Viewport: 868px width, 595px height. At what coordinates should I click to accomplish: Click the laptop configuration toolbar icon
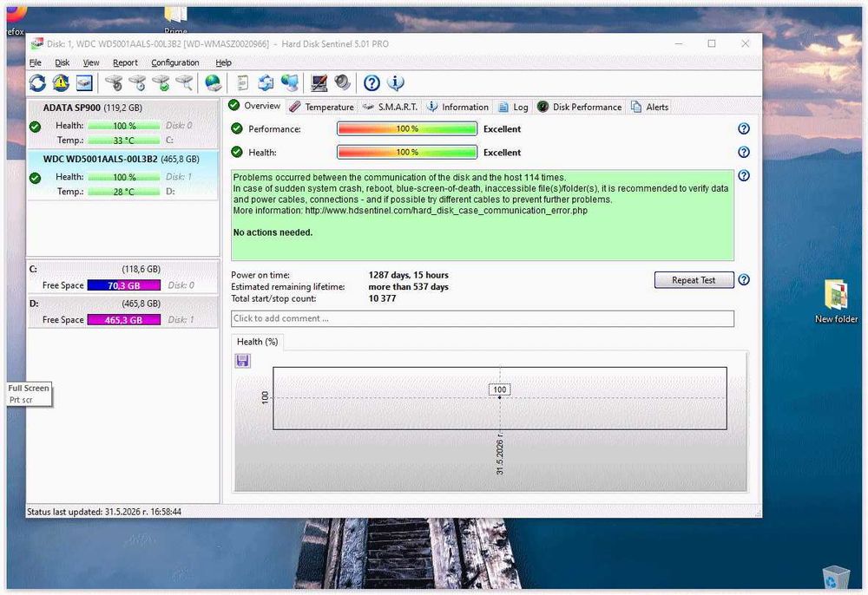point(319,83)
